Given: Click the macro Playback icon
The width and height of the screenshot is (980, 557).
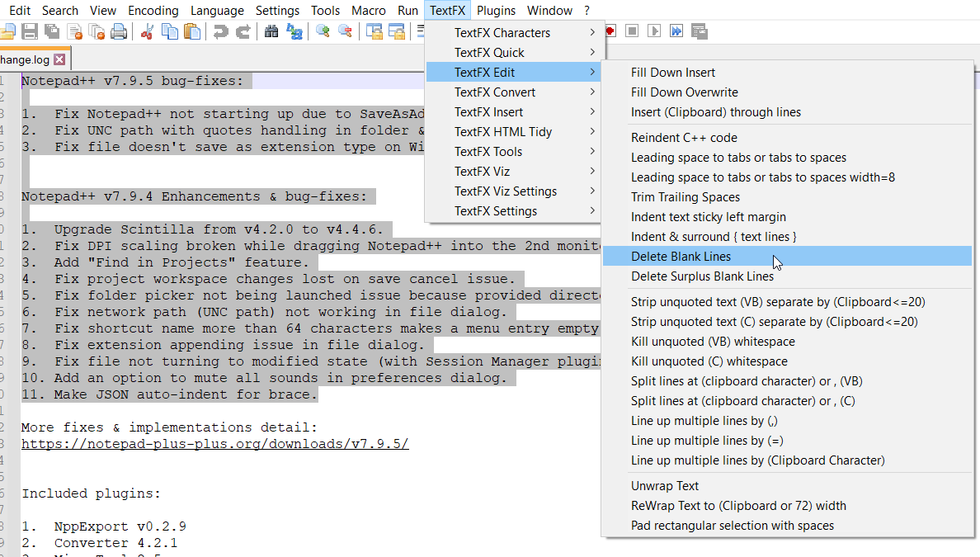Looking at the screenshot, I should [x=654, y=31].
